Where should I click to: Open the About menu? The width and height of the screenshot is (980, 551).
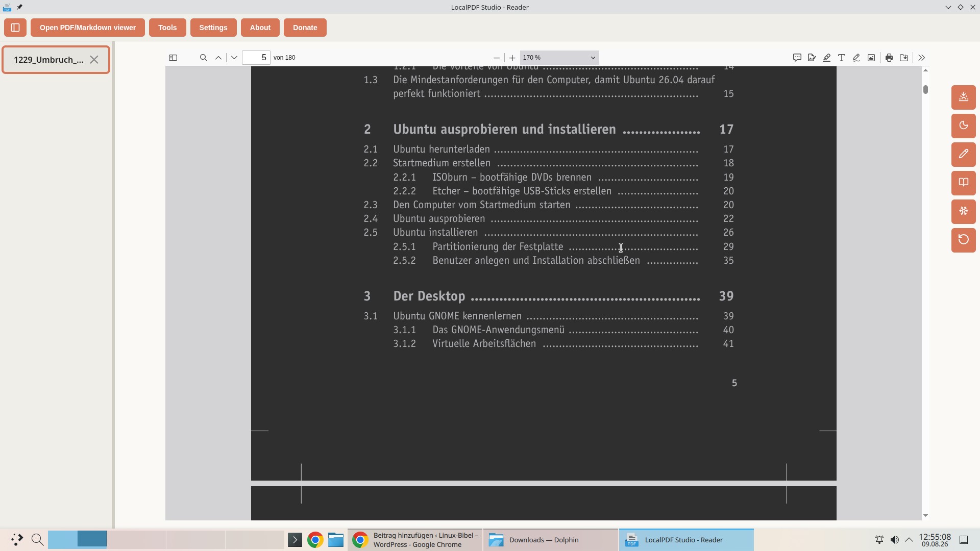[260, 28]
